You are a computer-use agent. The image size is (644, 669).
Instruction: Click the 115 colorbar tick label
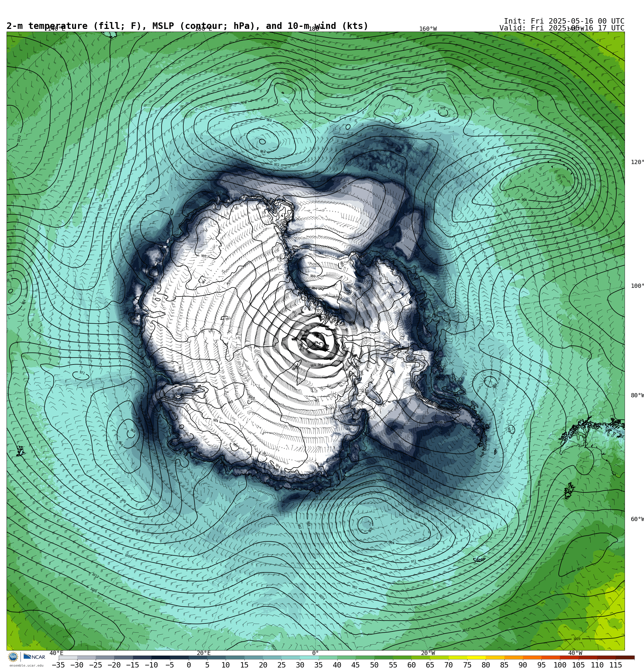(616, 665)
